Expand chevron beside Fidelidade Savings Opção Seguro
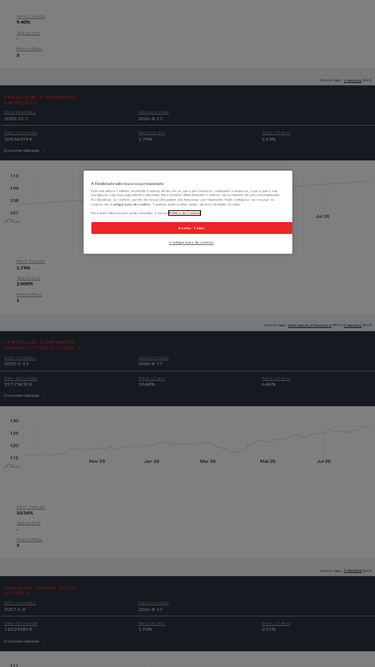 point(27,593)
